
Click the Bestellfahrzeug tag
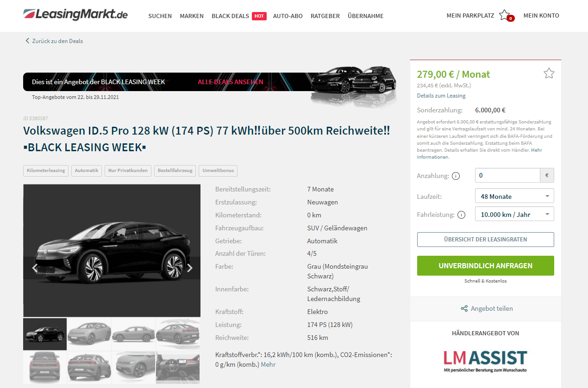[x=175, y=171]
